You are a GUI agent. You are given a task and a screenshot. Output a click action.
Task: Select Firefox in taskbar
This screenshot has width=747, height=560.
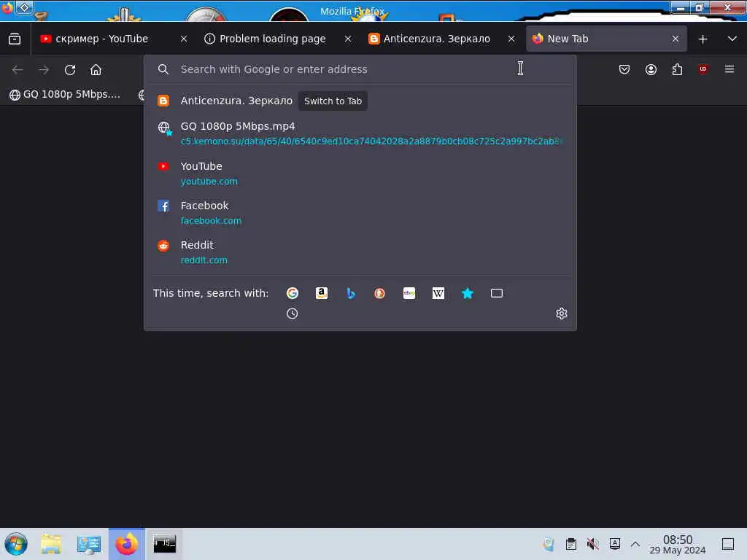coord(127,544)
